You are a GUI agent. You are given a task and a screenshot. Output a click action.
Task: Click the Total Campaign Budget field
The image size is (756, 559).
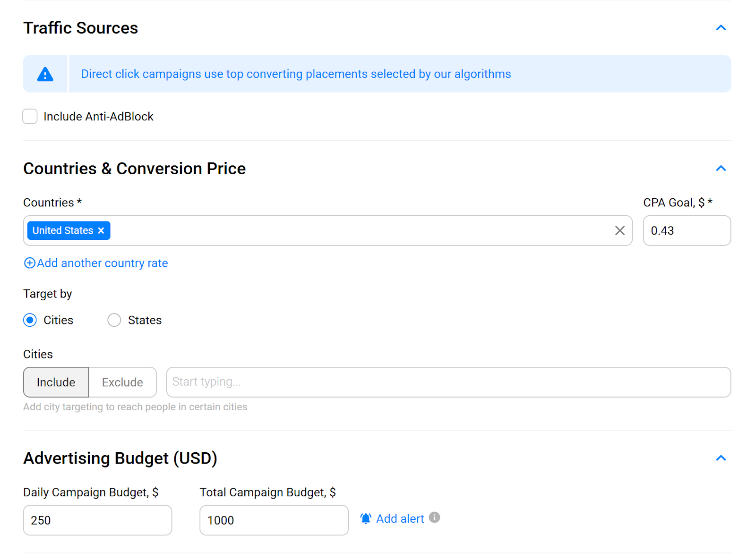tap(274, 520)
